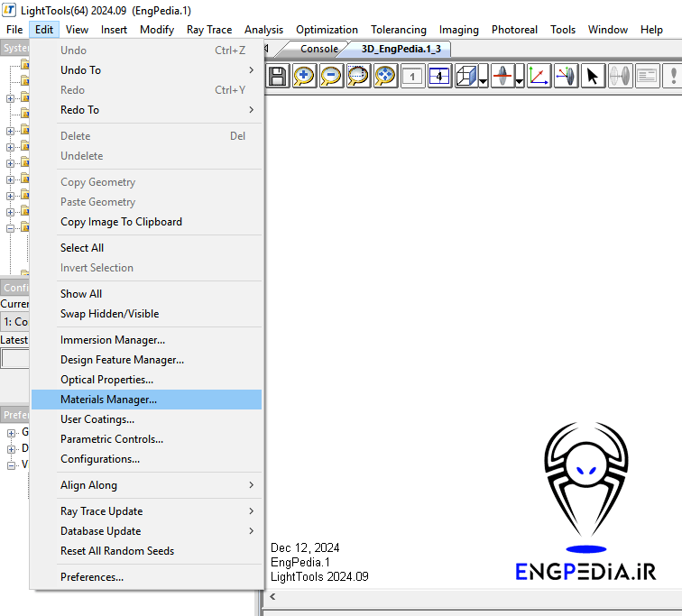
Task: Open the Ray Trace menu
Action: (x=209, y=30)
